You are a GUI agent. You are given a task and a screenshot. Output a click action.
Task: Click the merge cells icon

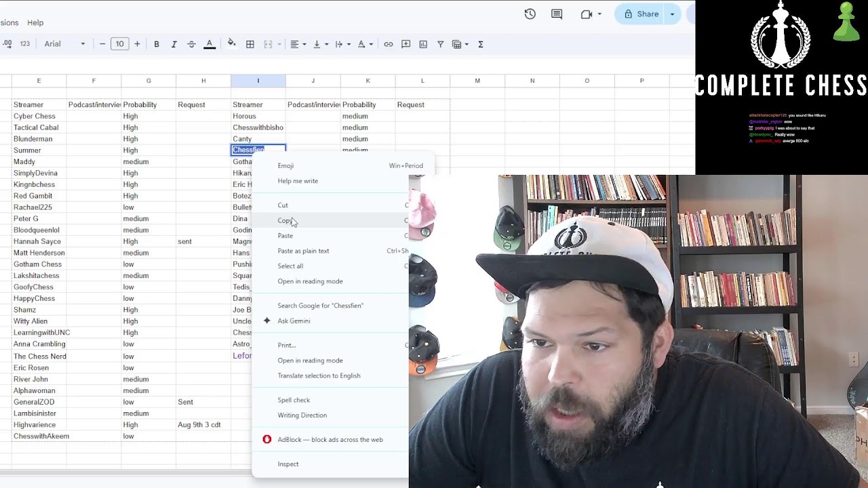(x=268, y=44)
